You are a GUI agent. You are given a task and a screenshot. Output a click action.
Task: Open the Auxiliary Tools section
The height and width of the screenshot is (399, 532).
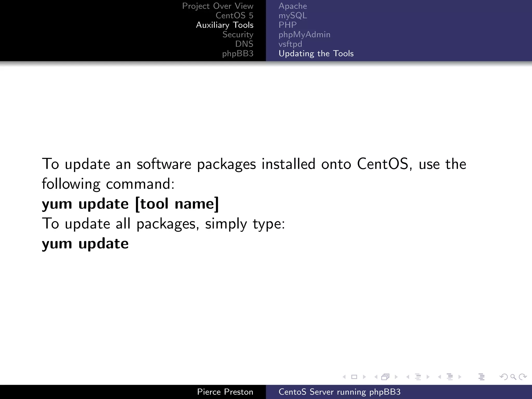pos(225,25)
